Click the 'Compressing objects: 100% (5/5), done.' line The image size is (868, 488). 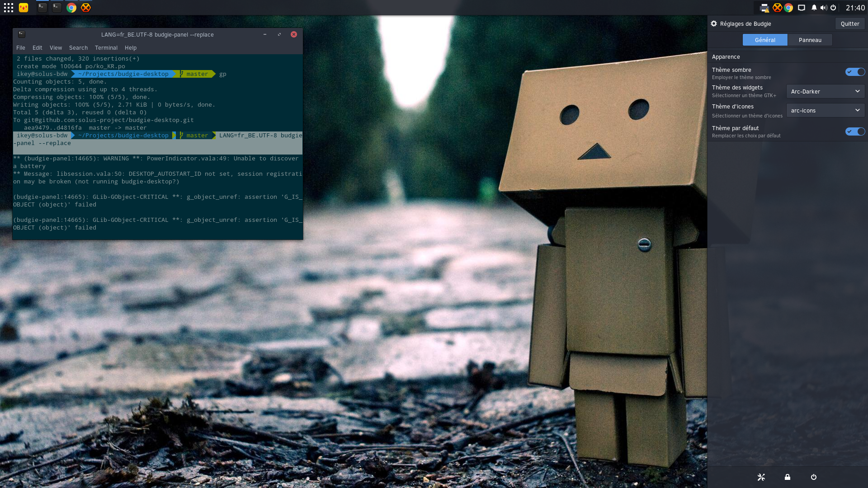coord(81,97)
